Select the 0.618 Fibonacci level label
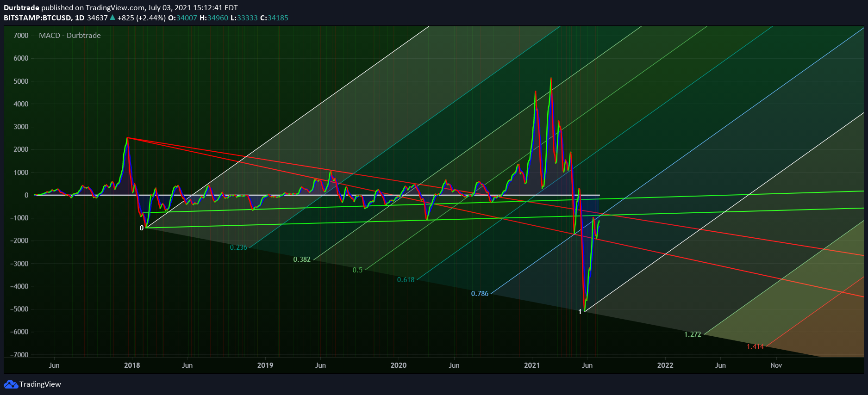 406,280
